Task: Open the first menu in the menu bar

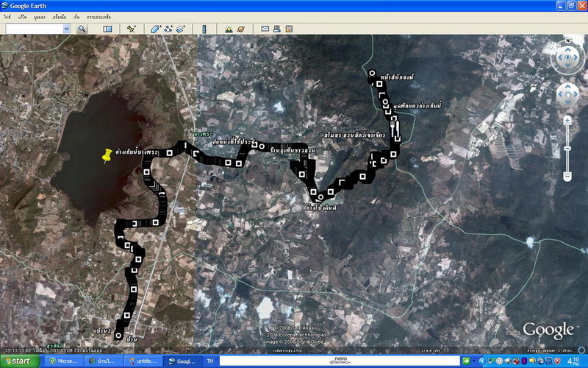Action: pyautogui.click(x=8, y=16)
